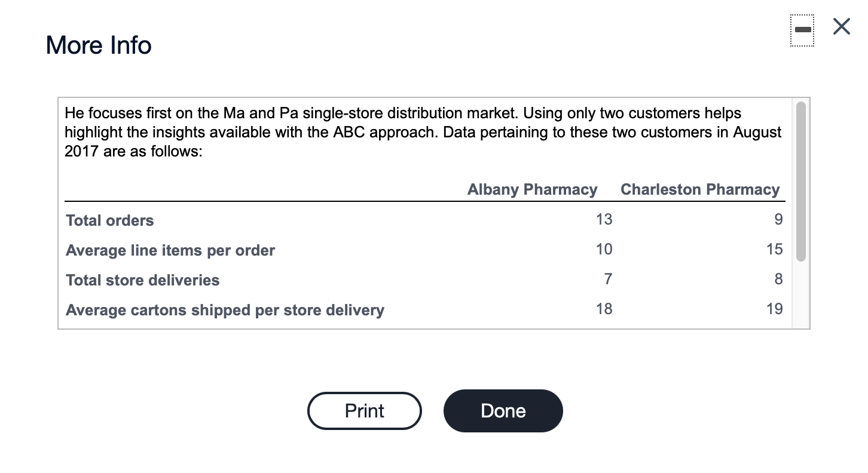This screenshot has width=868, height=473.
Task: Click the More Info heading
Action: 99,45
